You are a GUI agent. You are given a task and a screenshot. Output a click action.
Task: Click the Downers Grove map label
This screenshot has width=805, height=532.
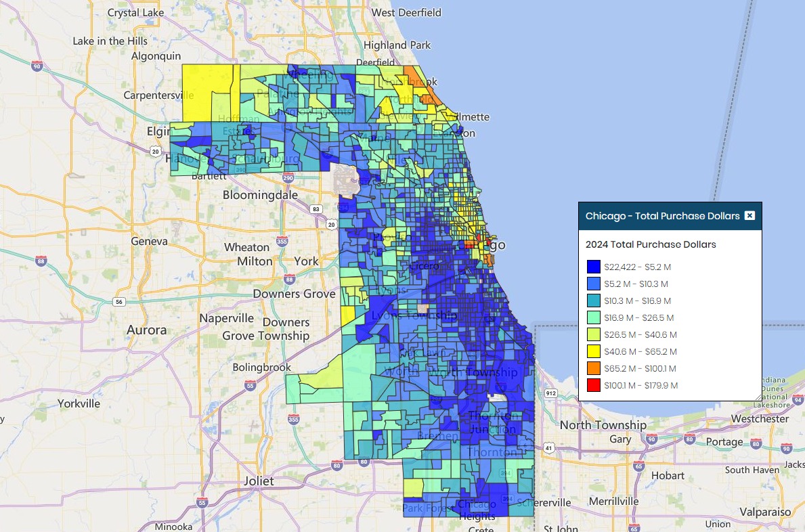pos(295,294)
